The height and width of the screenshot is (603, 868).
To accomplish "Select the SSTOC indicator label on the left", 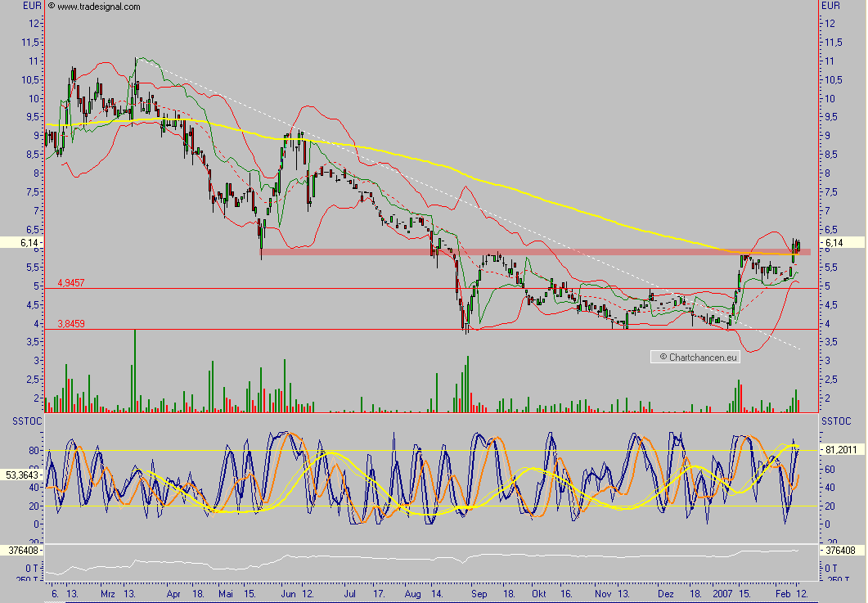I will coord(23,421).
